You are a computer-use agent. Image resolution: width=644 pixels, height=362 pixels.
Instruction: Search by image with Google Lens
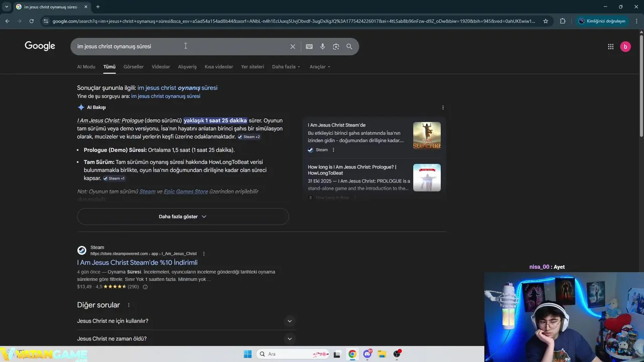[336, 46]
